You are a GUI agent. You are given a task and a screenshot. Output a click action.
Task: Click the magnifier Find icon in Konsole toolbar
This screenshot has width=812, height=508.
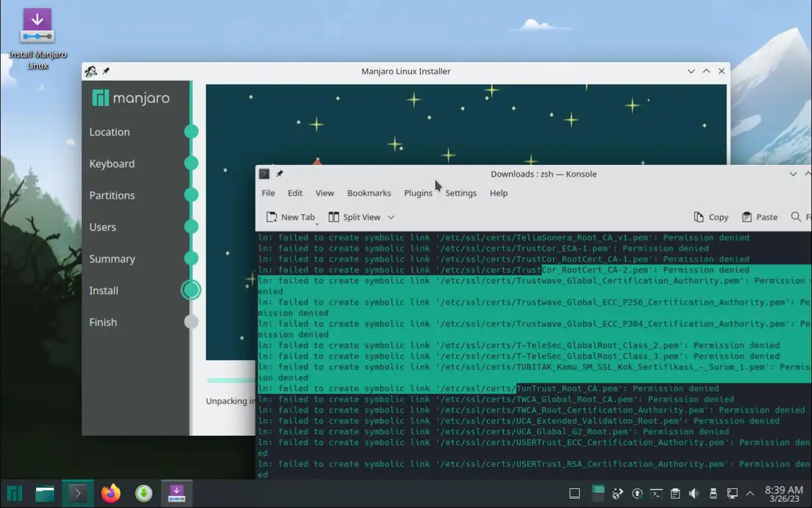click(796, 217)
